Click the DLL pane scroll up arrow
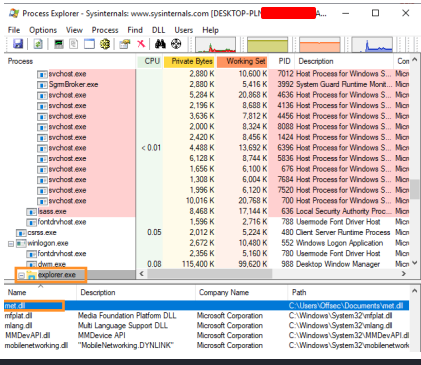The image size is (421, 365). coord(415,291)
